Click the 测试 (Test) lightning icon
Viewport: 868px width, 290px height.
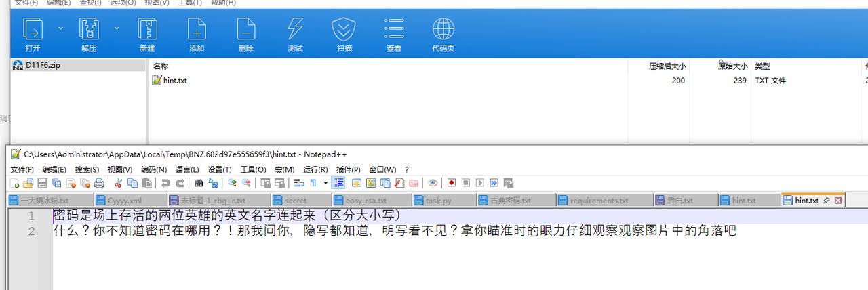pyautogui.click(x=295, y=35)
